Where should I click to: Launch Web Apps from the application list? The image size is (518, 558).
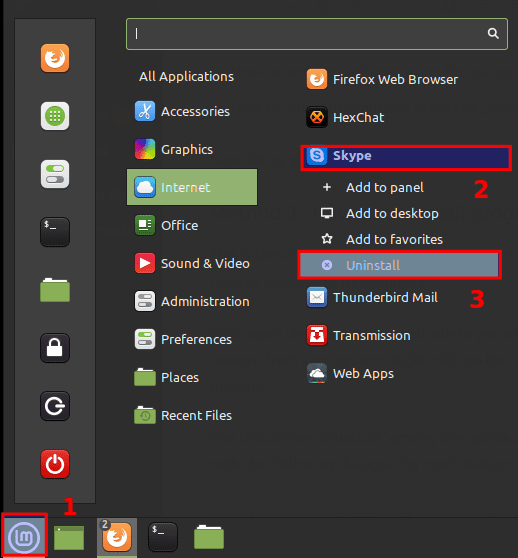tap(350, 373)
